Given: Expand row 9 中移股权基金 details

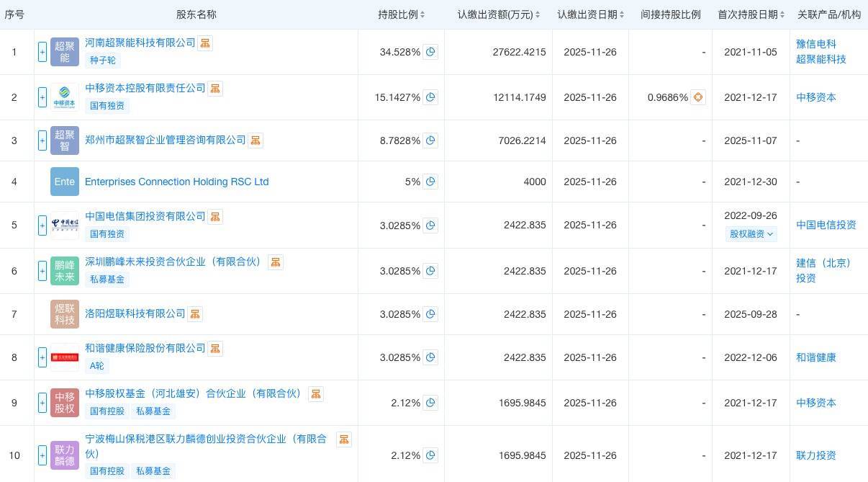Looking at the screenshot, I should point(42,403).
